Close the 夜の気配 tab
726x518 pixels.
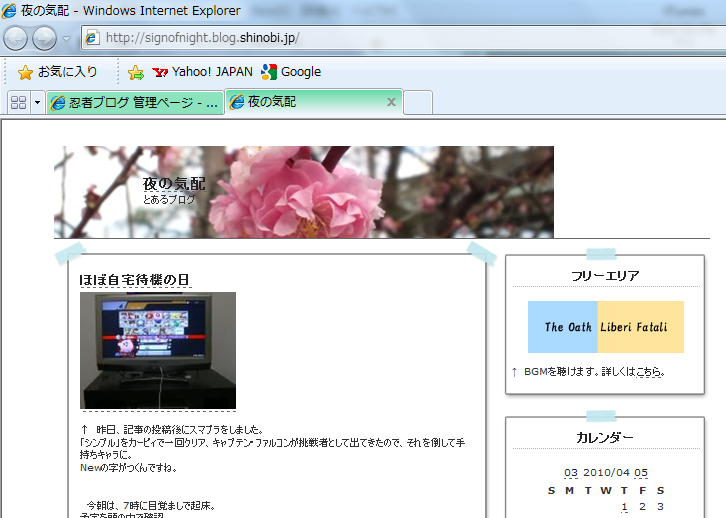[x=391, y=102]
